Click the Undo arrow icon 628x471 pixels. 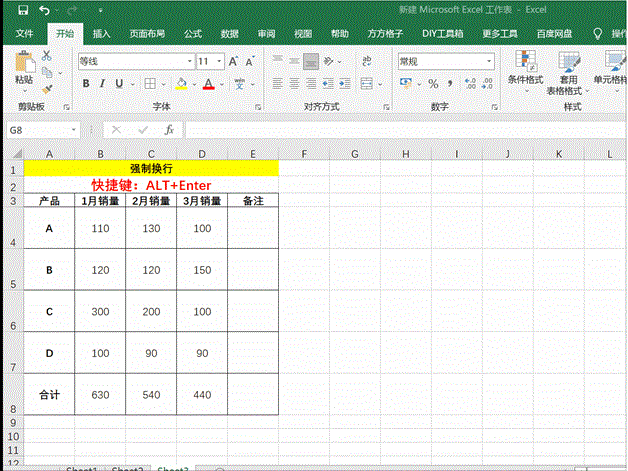click(45, 10)
